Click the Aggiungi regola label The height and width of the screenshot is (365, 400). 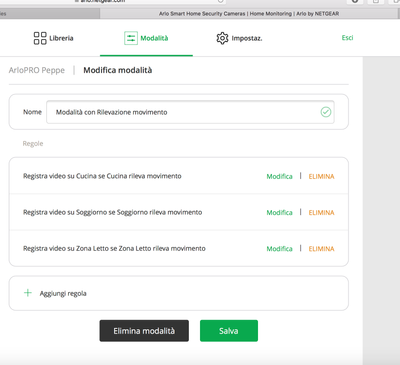coord(63,293)
